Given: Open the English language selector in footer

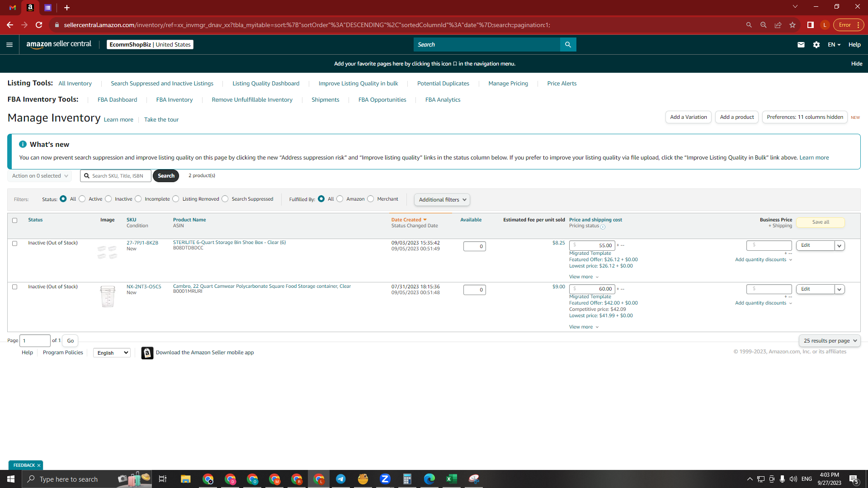Looking at the screenshot, I should coord(112,353).
